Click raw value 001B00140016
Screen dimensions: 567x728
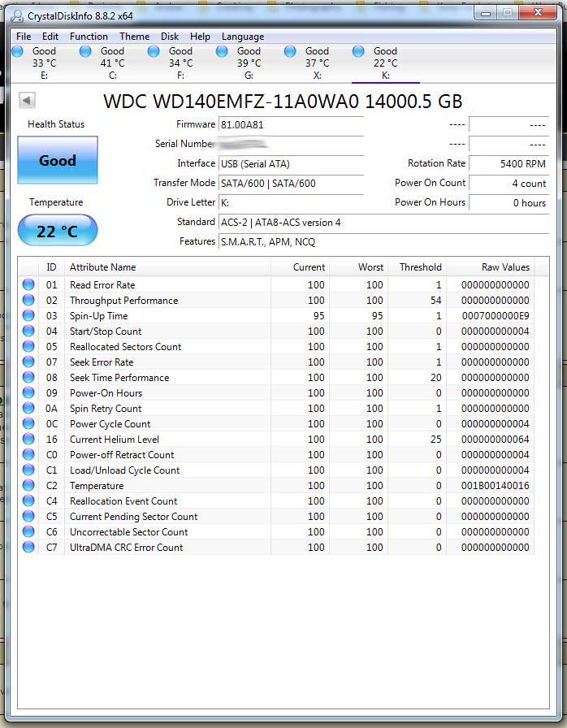click(496, 486)
